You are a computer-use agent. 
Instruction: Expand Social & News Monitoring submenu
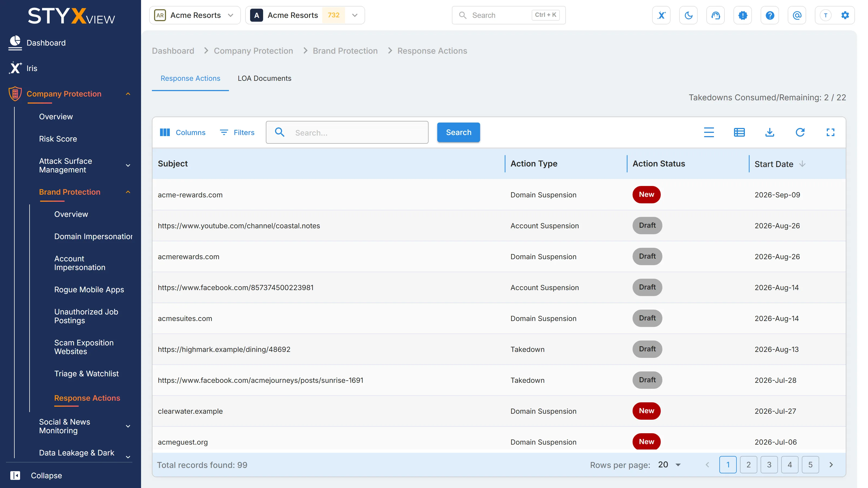128,426
